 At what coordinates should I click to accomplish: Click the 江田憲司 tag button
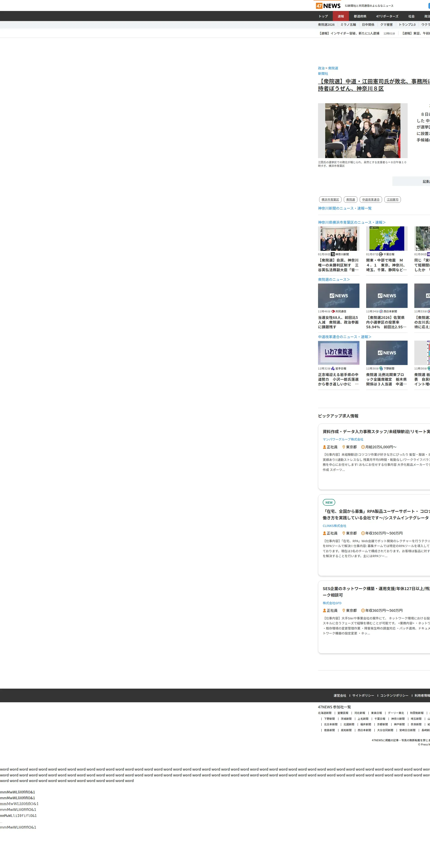pyautogui.click(x=392, y=200)
